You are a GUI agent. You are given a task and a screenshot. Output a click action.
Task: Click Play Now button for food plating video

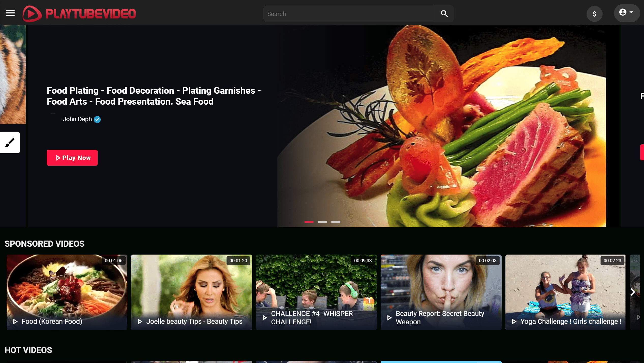click(72, 158)
